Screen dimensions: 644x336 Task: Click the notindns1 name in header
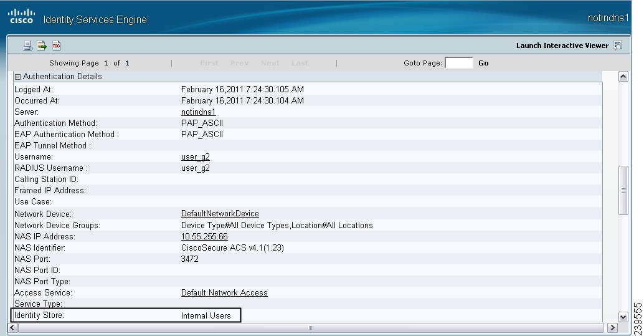(608, 17)
